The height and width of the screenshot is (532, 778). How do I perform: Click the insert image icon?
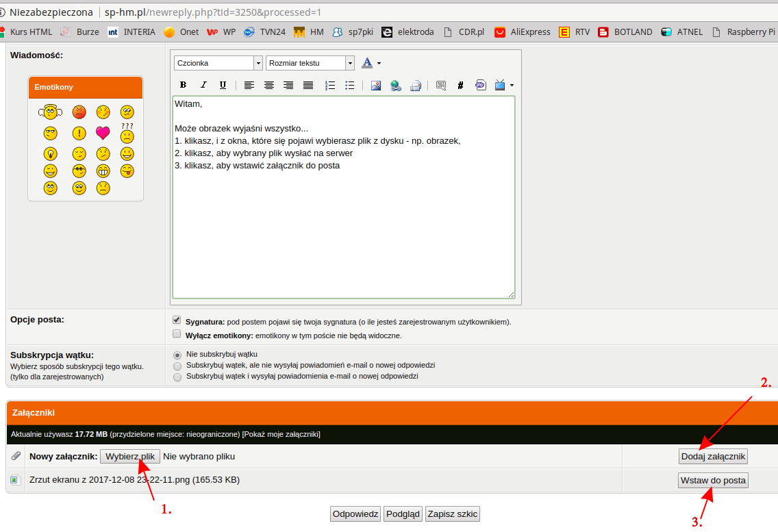[375, 86]
